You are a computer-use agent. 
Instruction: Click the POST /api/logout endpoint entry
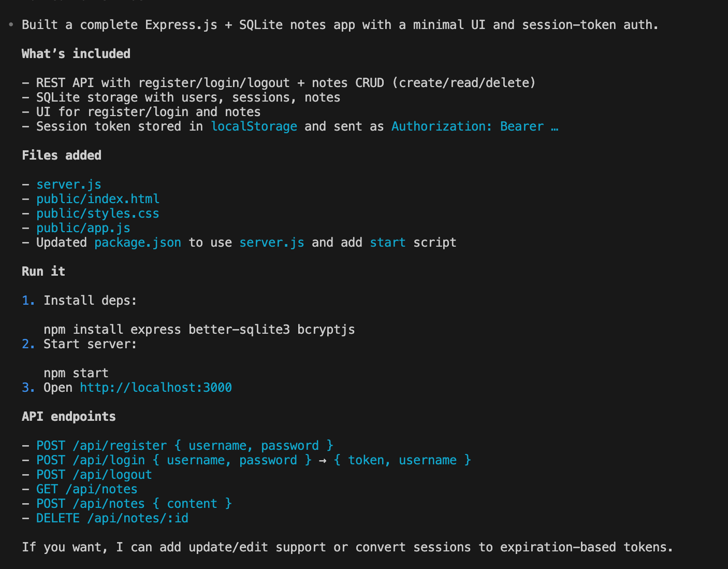coord(94,475)
